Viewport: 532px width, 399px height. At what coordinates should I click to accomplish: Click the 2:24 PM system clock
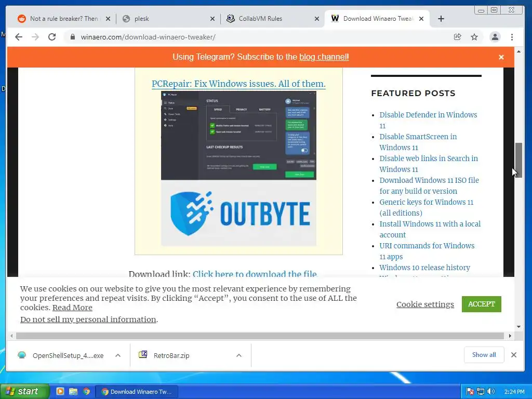pos(514,392)
